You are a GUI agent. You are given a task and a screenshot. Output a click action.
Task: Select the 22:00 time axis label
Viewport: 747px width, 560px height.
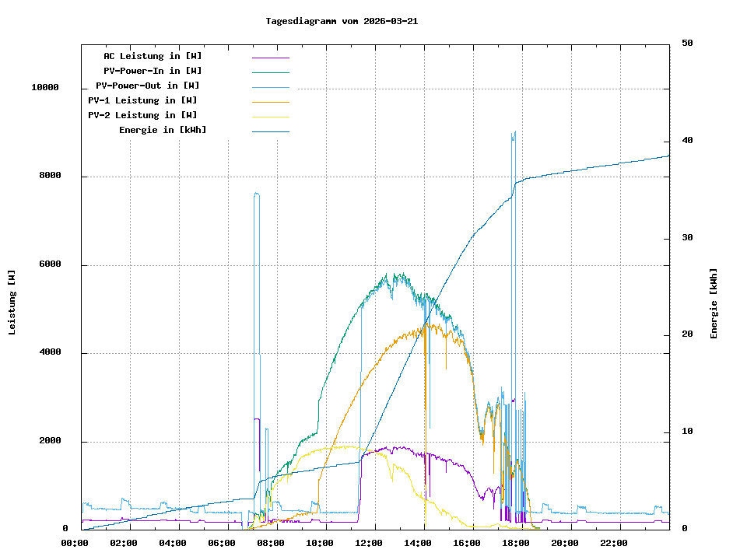[614, 543]
